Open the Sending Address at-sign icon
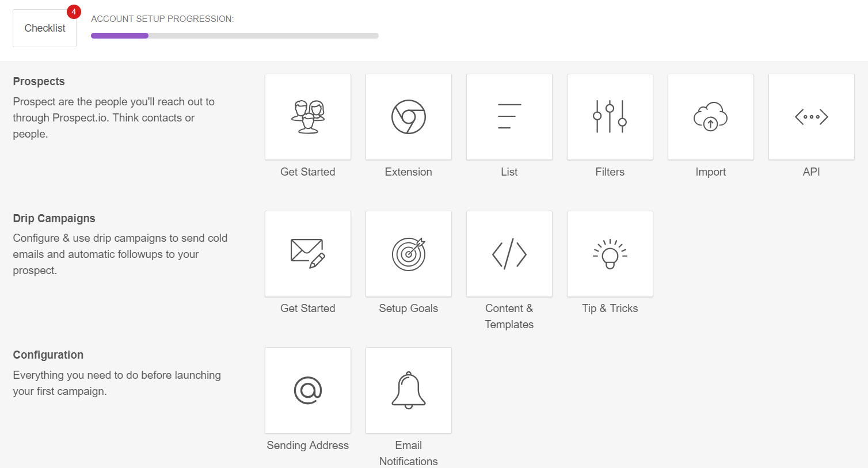Screen dimensions: 868x468 tap(308, 390)
